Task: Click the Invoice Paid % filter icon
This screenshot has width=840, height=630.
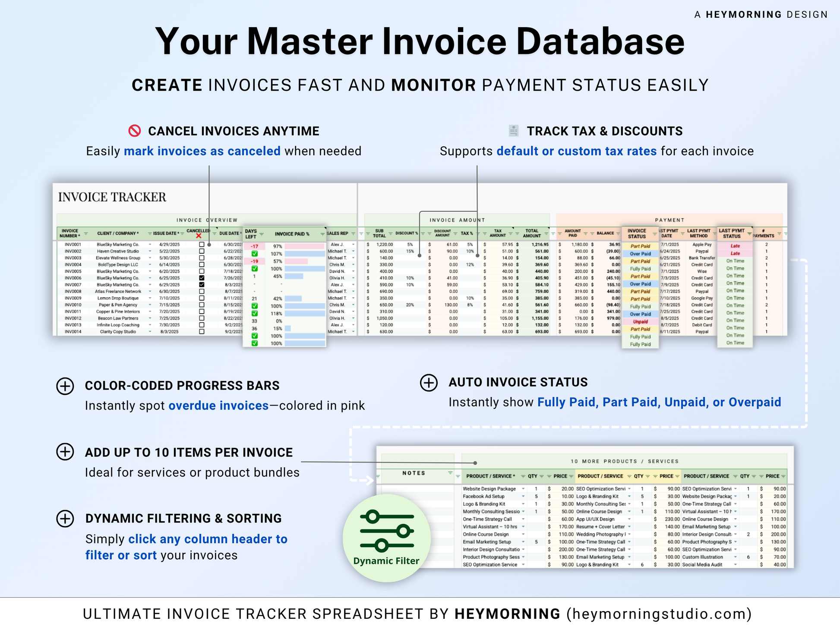Action: coord(322,234)
